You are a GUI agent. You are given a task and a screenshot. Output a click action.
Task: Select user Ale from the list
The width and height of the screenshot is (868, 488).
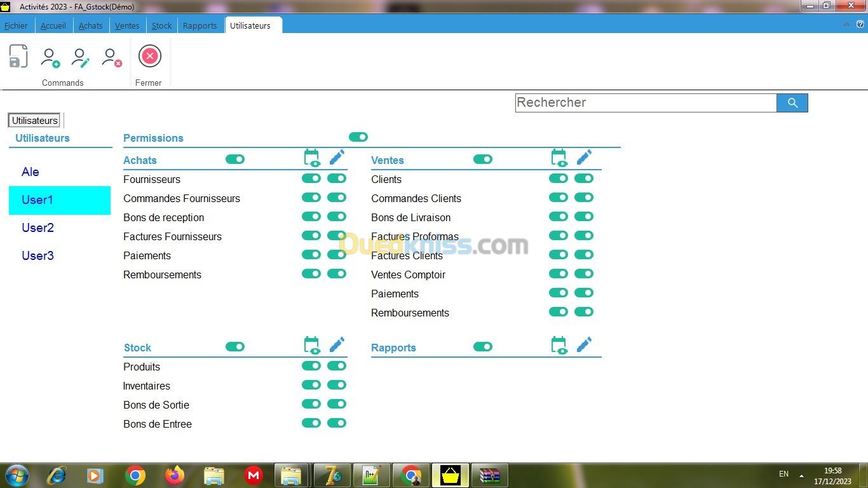tap(31, 172)
